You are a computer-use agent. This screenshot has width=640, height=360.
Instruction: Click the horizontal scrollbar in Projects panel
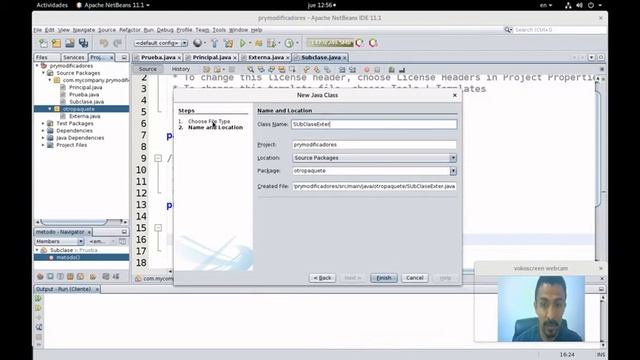point(74,222)
